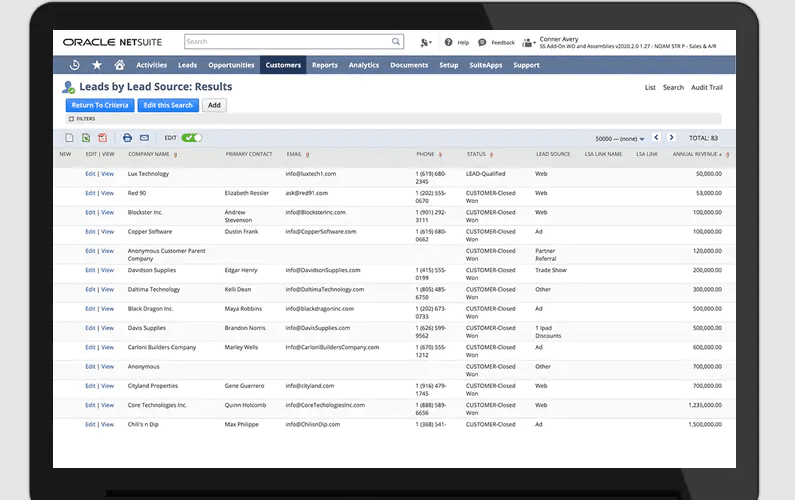Open the 50000 — (none) range dropdown

pyautogui.click(x=620, y=138)
